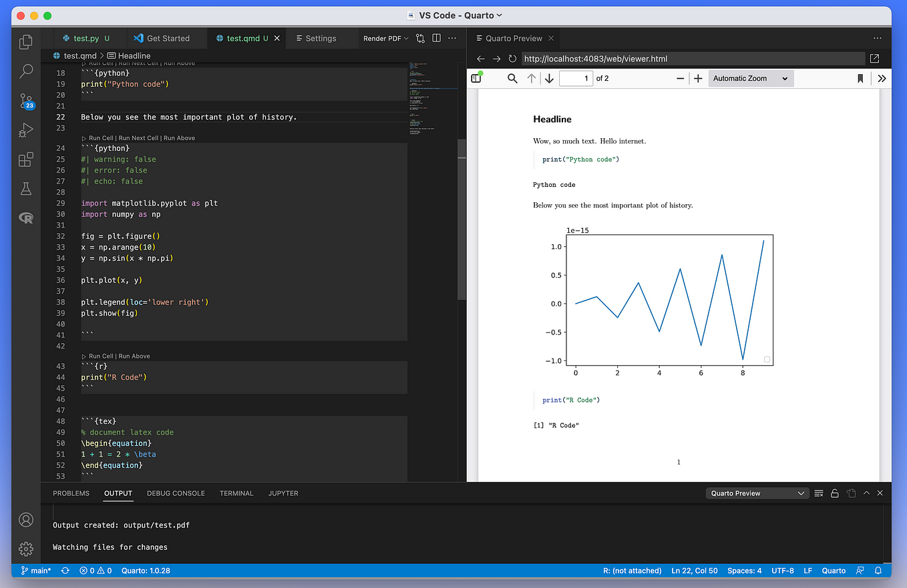Screen dimensions: 907x588
Task: Select the TERMINAL panel tab
Action: pyautogui.click(x=236, y=493)
